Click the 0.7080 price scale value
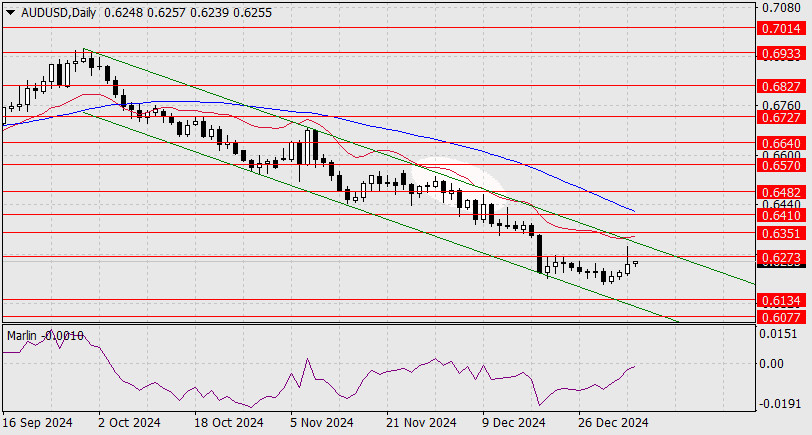This screenshot has height=435, width=812. pos(781,8)
